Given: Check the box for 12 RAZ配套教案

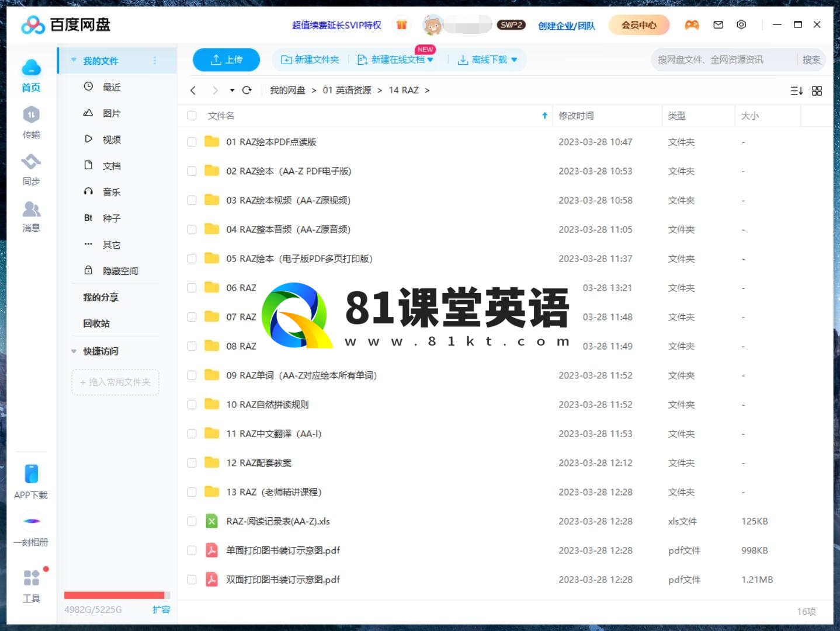Looking at the screenshot, I should click(192, 463).
